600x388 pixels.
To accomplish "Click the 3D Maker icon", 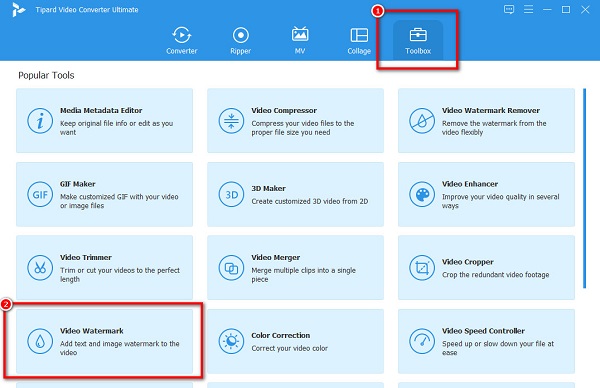I will coord(231,194).
